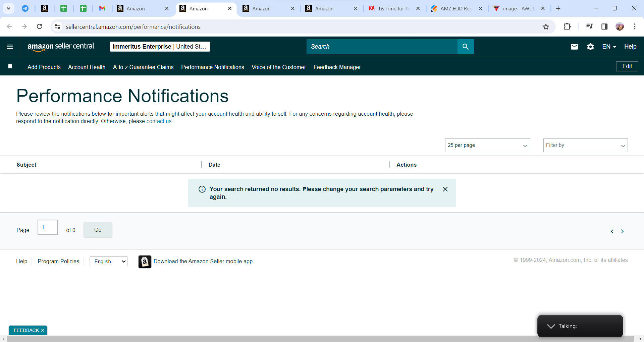Open Performance Notifications menu item

[213, 67]
